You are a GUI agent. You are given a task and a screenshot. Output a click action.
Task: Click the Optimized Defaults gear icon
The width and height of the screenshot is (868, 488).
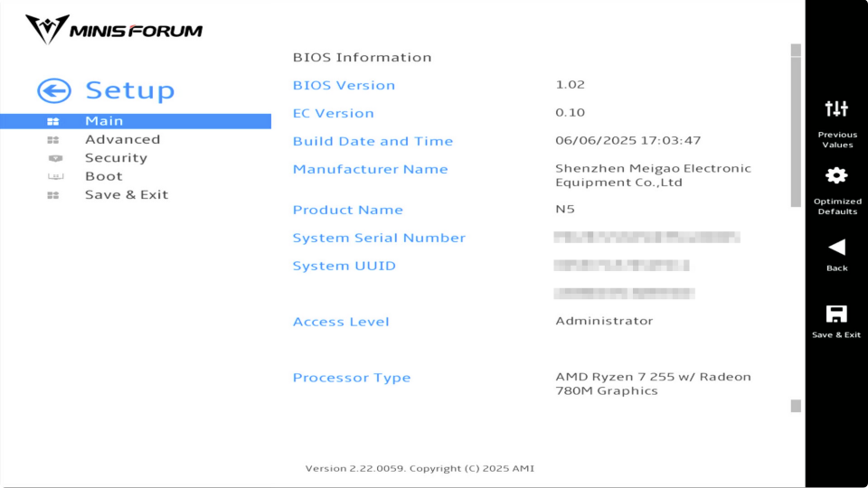[x=836, y=176]
